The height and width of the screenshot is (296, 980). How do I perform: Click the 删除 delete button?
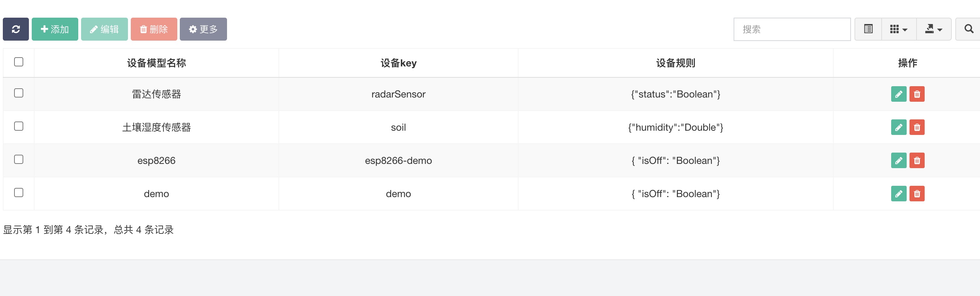[154, 29]
